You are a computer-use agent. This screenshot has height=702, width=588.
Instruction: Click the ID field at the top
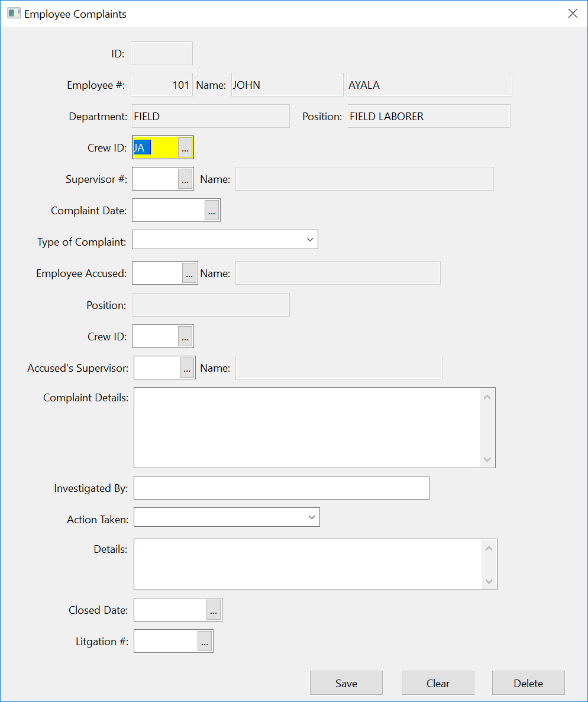tap(161, 53)
